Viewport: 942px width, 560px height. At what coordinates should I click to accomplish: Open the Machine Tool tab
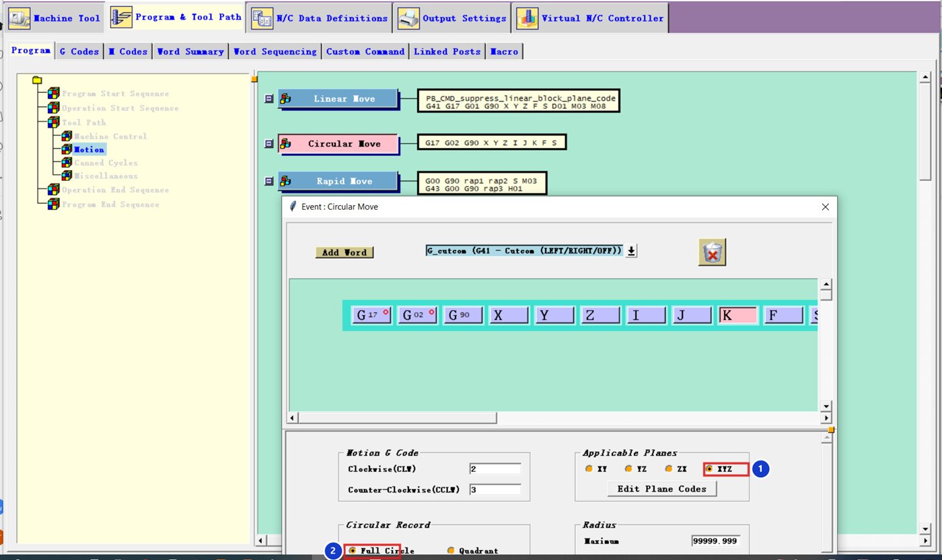55,18
